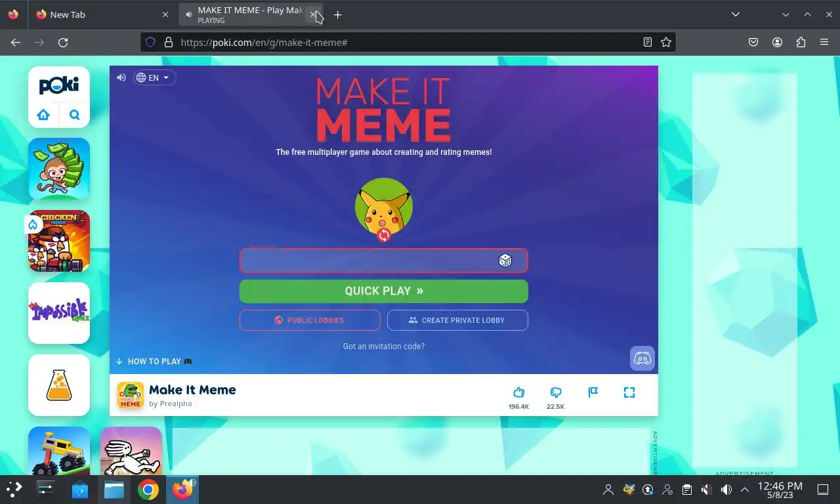
Task: Roll the dice for a random nickname
Action: click(505, 261)
